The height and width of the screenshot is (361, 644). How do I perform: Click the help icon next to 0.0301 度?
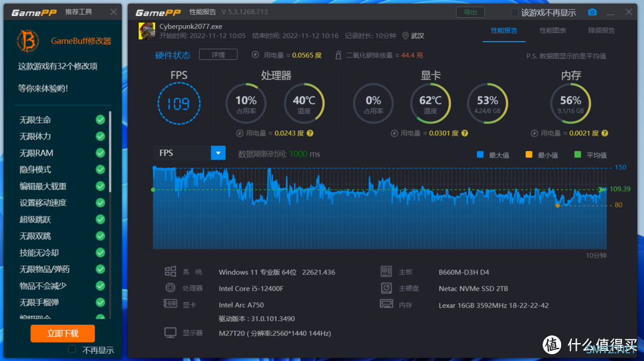(x=465, y=133)
